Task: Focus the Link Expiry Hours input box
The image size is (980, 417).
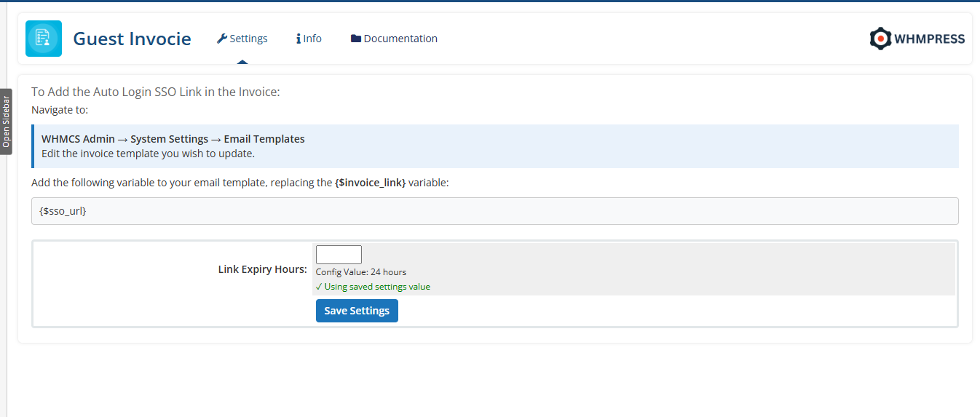Action: [x=339, y=255]
